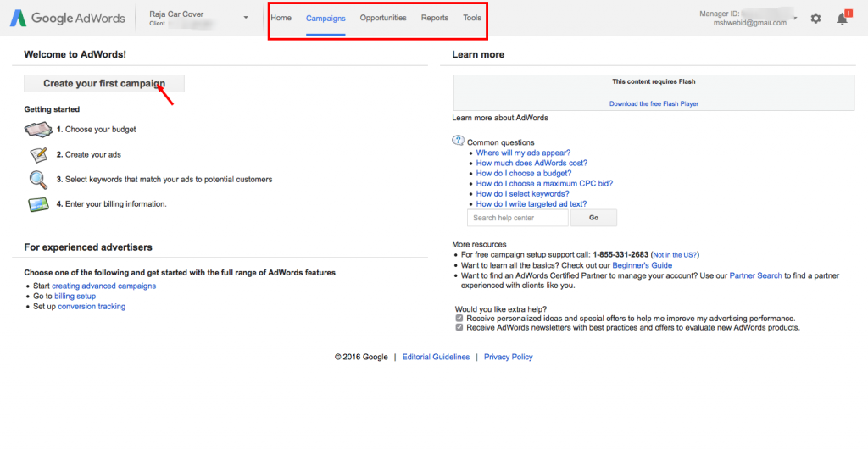
Task: Open the Tools tab
Action: pyautogui.click(x=472, y=18)
